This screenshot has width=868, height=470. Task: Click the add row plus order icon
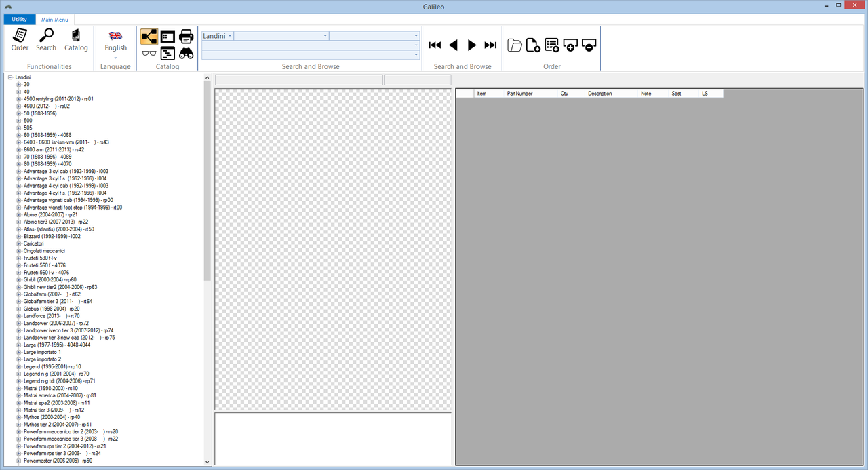(x=570, y=45)
